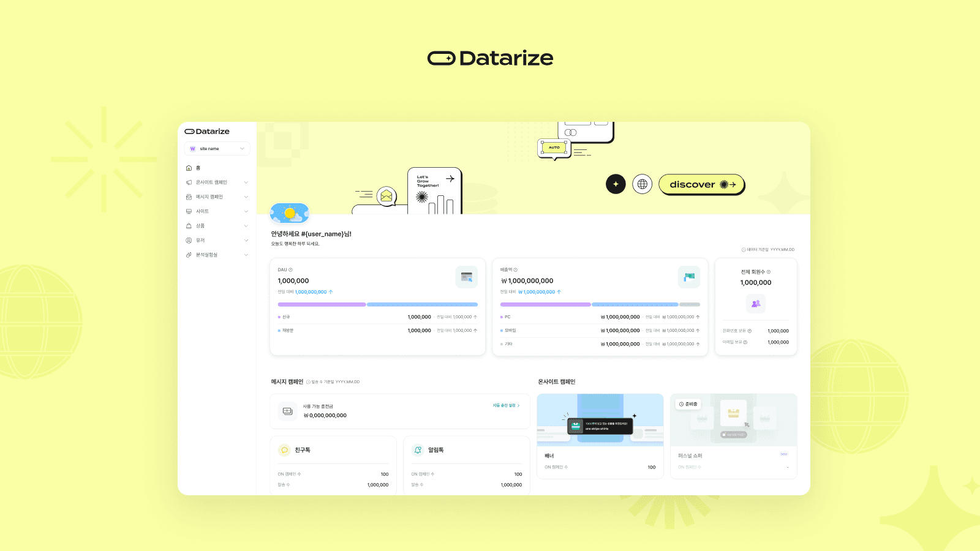Click the 재방문 row in DAU card
The height and width of the screenshot is (551, 980).
pyautogui.click(x=377, y=331)
